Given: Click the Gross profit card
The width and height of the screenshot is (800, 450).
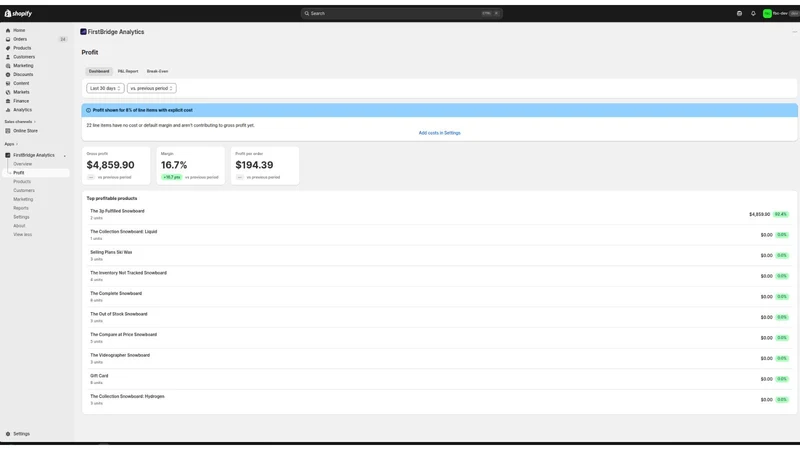Looking at the screenshot, I should pyautogui.click(x=116, y=166).
